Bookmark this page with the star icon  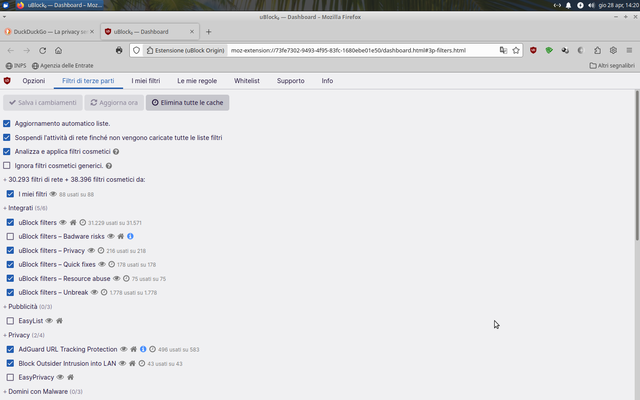tap(516, 50)
